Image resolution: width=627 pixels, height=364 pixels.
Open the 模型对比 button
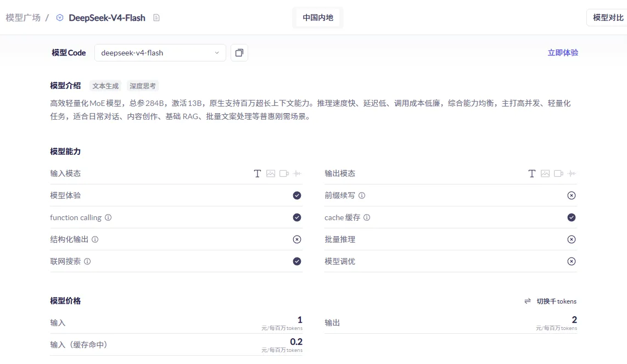[x=608, y=18]
